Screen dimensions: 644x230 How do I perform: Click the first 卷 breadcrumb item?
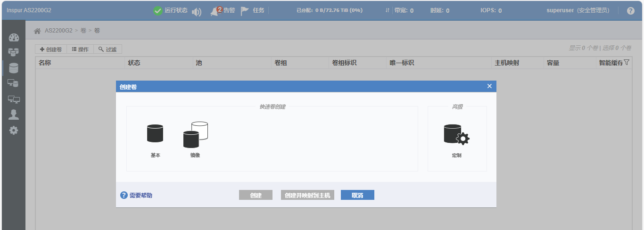pyautogui.click(x=83, y=31)
